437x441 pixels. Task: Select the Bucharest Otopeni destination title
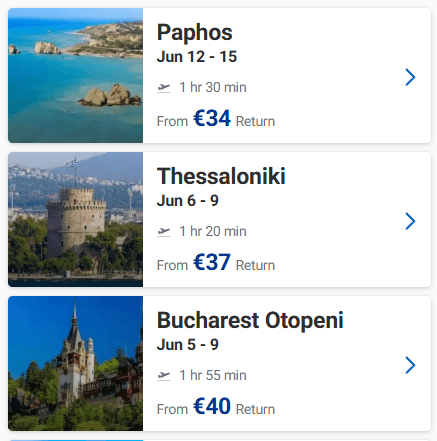point(250,321)
